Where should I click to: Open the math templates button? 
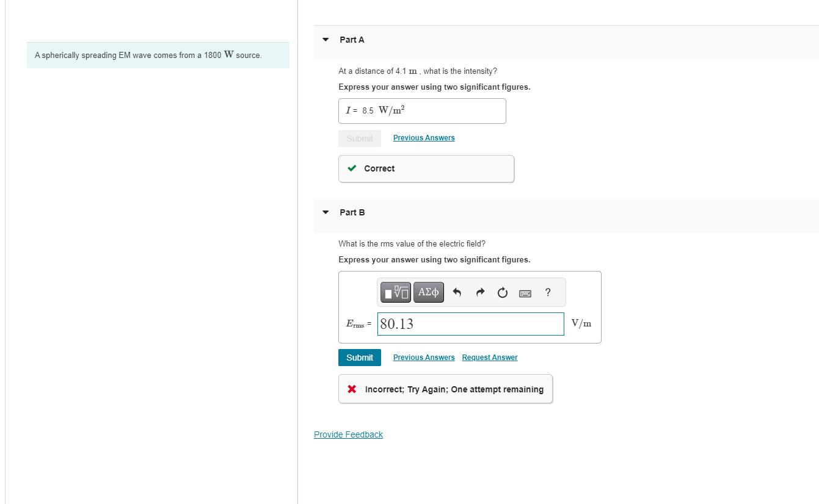[x=396, y=293]
